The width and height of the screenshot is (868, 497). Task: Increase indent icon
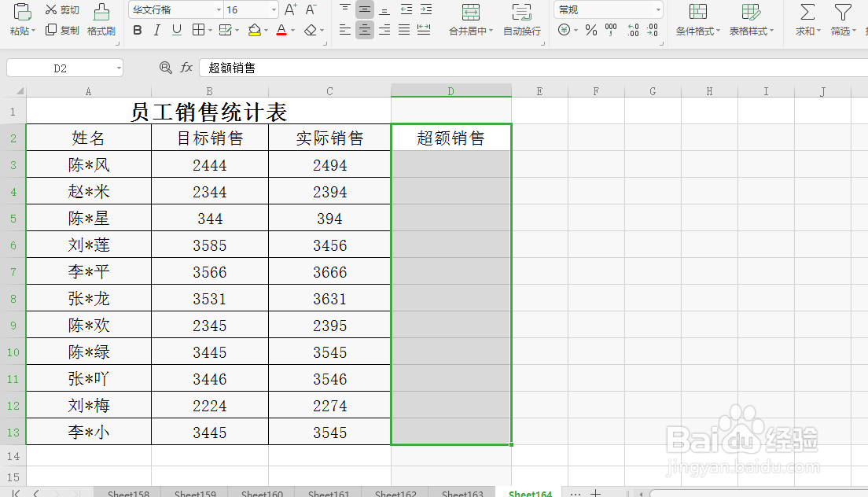click(x=426, y=9)
